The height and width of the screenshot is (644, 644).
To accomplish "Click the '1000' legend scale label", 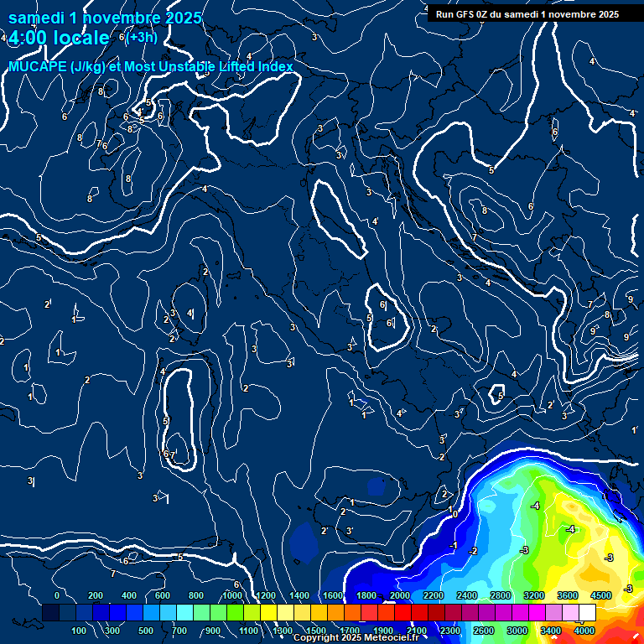I will 232,595.
